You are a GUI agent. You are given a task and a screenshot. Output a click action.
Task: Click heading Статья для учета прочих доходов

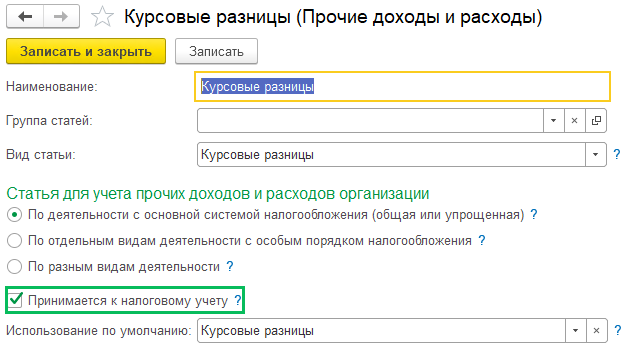tap(218, 193)
